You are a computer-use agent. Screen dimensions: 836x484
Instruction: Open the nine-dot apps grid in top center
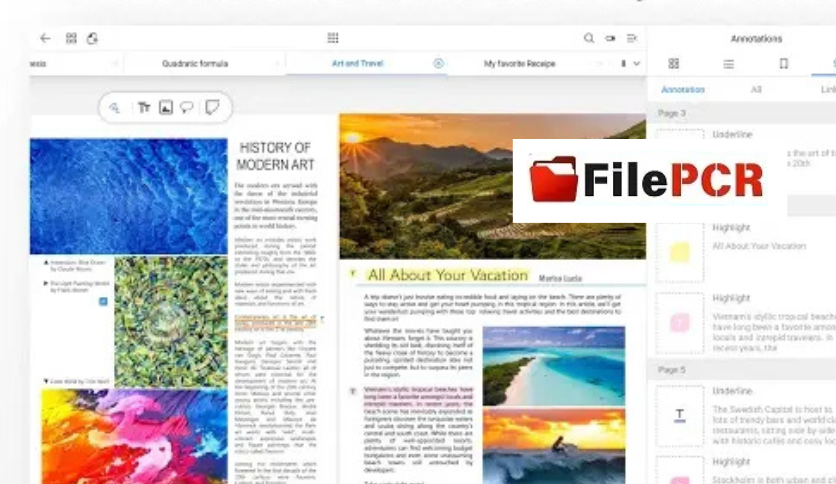(333, 38)
